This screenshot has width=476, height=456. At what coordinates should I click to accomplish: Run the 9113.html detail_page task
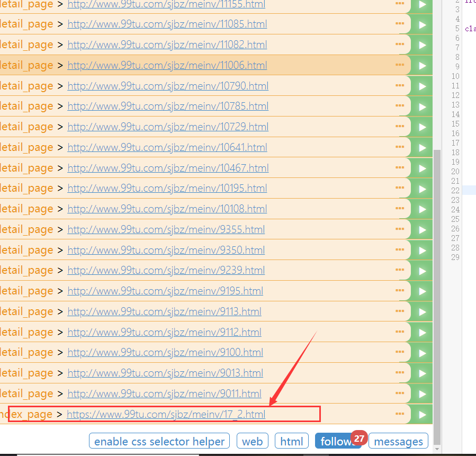coord(422,312)
